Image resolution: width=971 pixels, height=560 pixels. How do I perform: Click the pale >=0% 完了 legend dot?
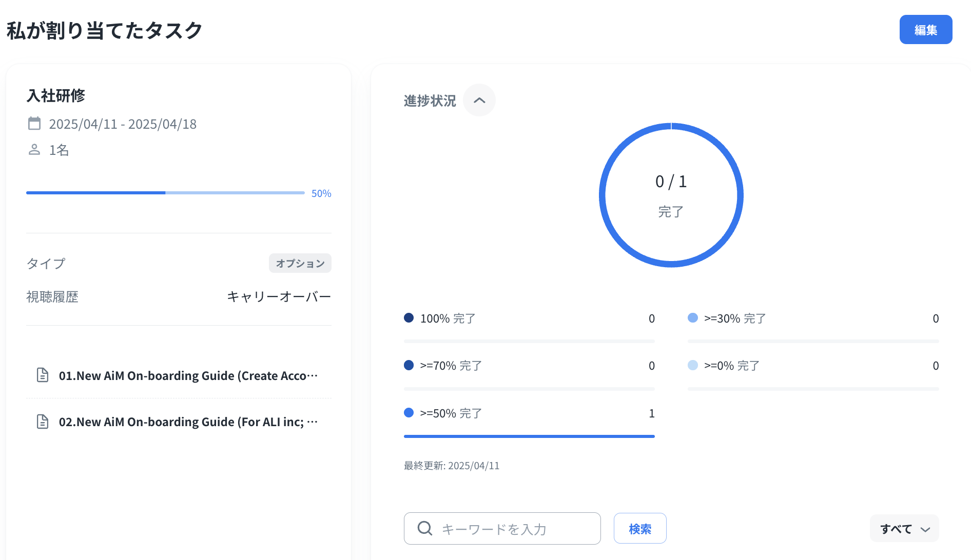692,365
